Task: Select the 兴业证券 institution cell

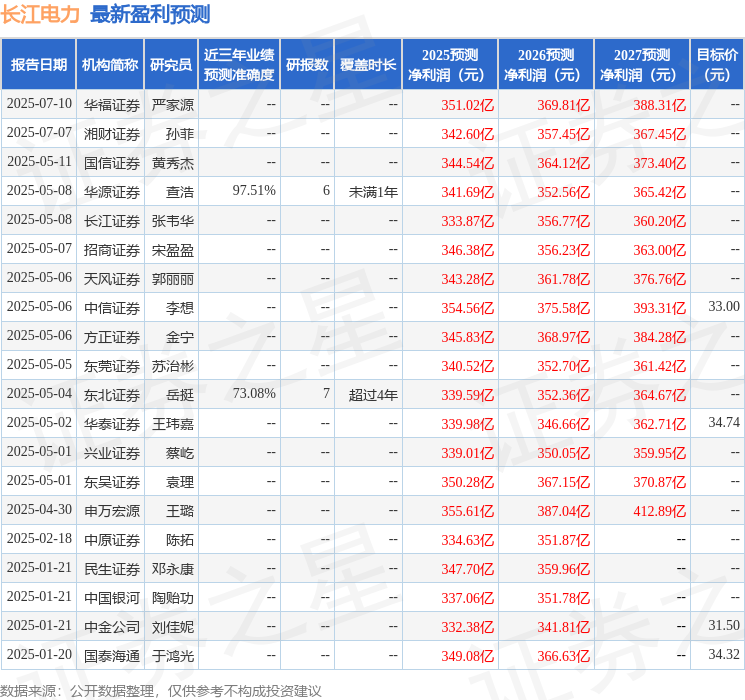Action: click(x=112, y=453)
